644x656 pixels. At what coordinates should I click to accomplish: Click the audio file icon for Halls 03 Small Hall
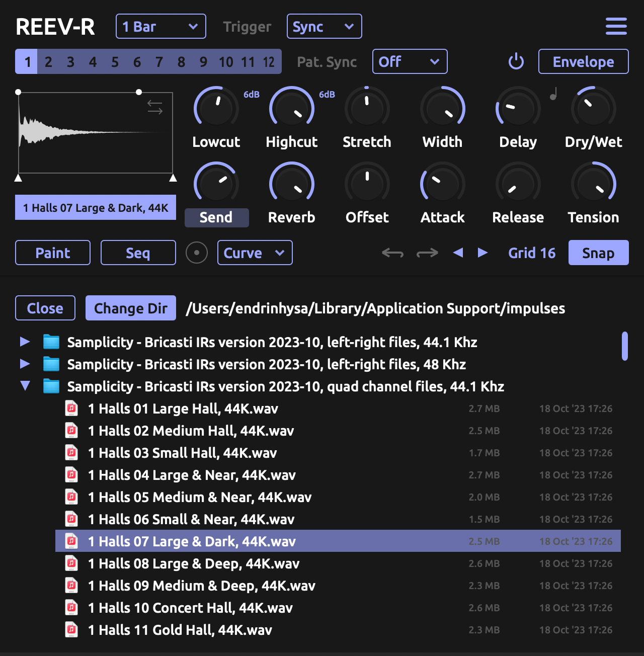(x=71, y=452)
